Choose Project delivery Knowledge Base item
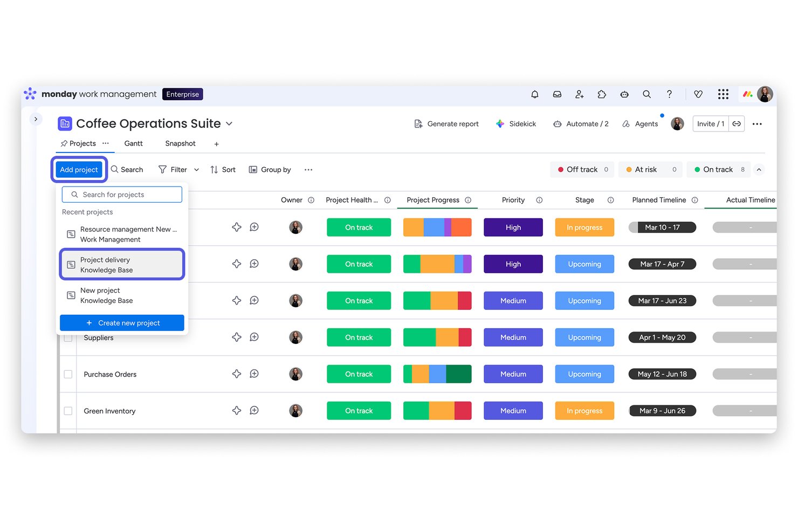Screen dimensions: 798x532 point(122,265)
